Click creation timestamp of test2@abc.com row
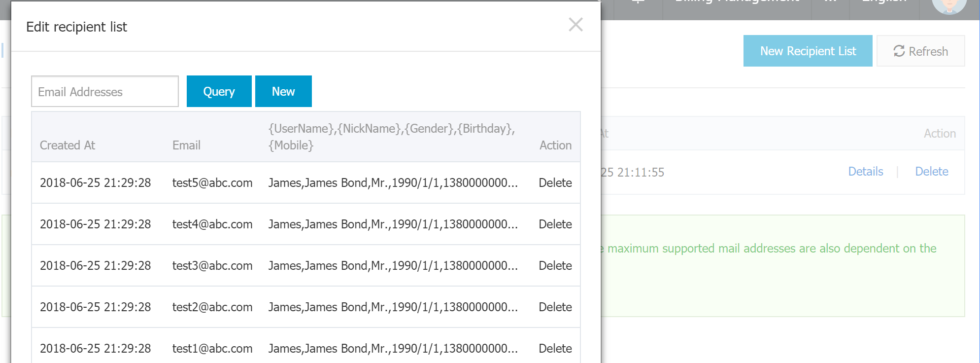This screenshot has width=980, height=363. click(96, 307)
